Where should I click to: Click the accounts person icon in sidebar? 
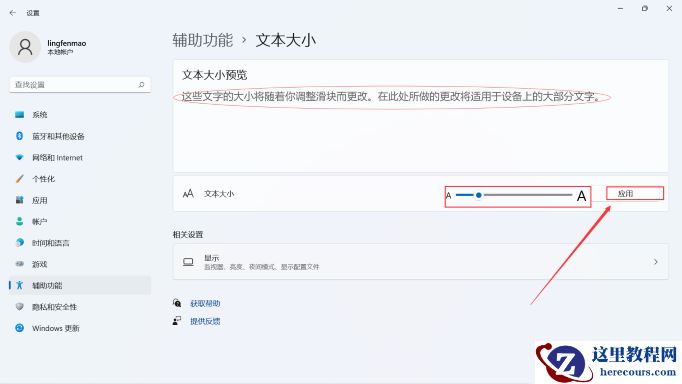pos(20,221)
